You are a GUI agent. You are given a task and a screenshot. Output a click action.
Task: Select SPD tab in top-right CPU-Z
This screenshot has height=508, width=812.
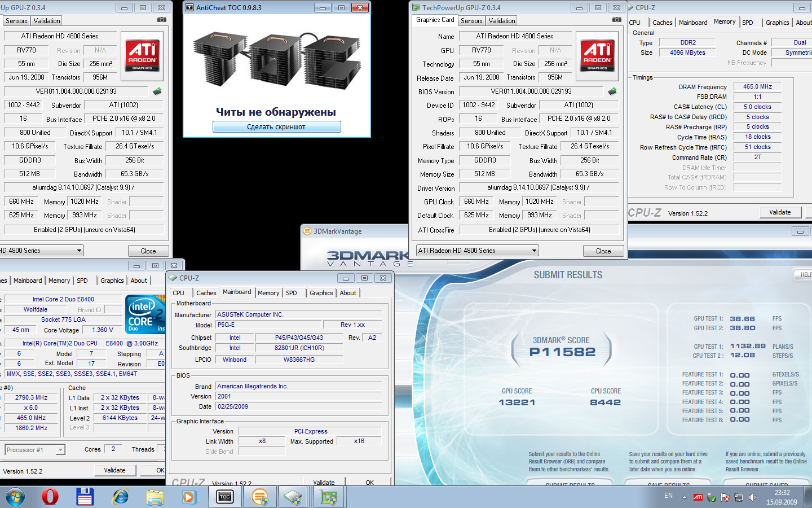[748, 23]
